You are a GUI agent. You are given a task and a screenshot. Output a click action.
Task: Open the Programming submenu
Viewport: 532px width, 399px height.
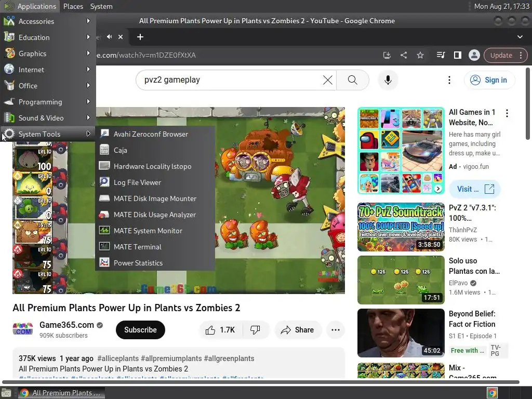[x=48, y=102]
